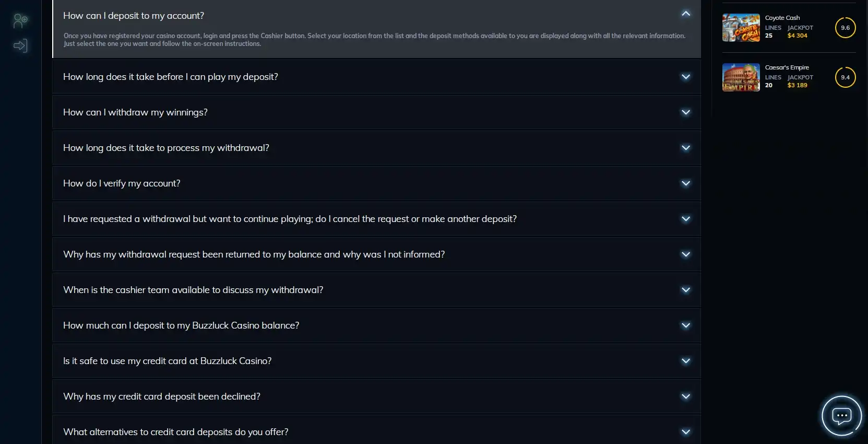
Task: Click the sign-up user icon in sidebar
Action: pos(20,21)
